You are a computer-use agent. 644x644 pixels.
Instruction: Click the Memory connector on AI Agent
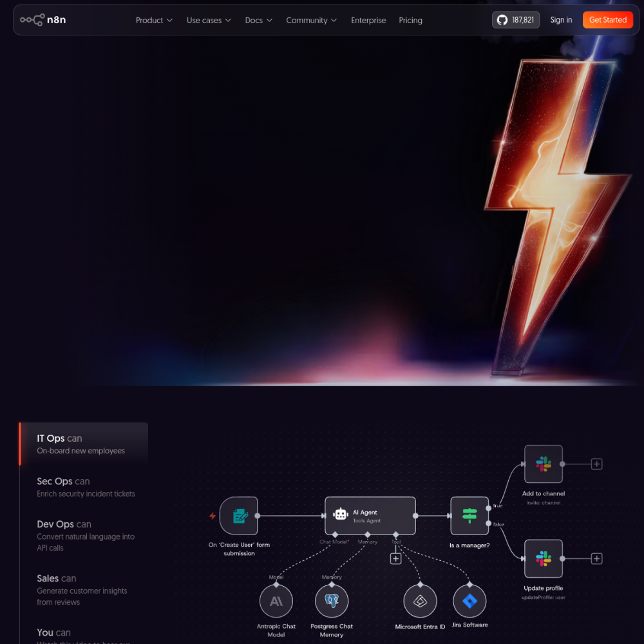pos(368,535)
